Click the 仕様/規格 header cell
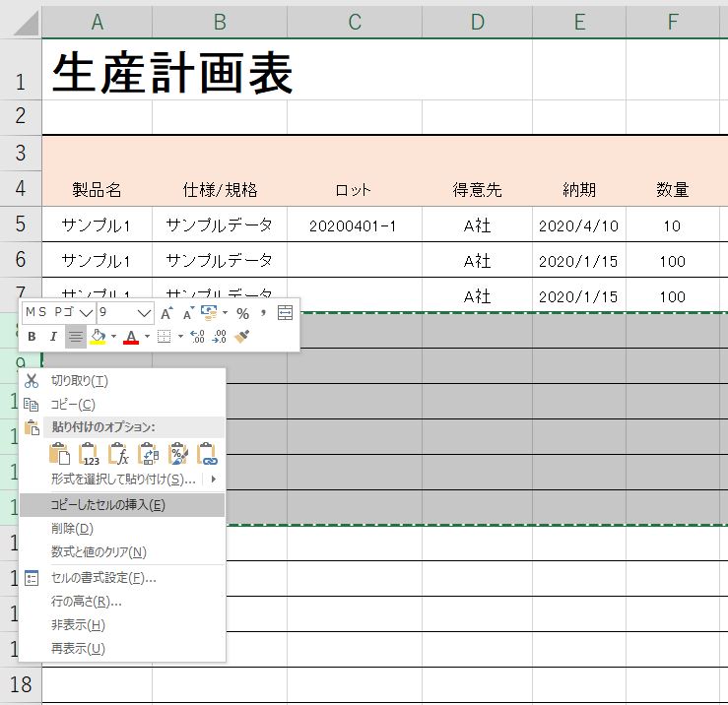728x705 pixels. coord(220,189)
